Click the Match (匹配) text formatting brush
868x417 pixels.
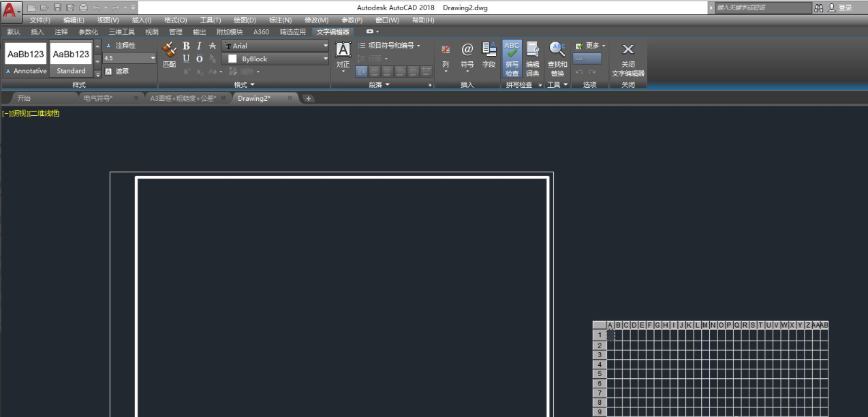pos(170,54)
